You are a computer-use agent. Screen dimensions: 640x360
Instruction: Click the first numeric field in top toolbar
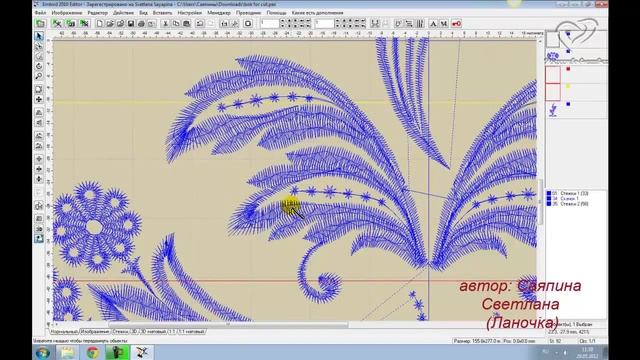click(270, 24)
